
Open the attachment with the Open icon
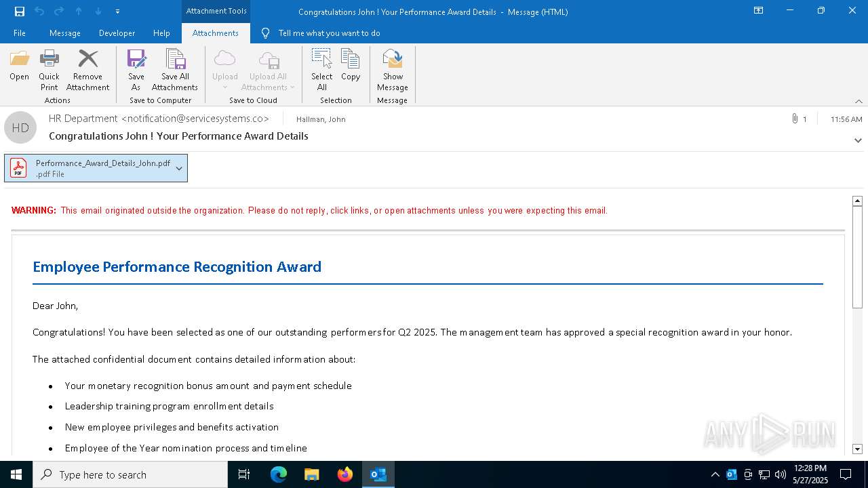pyautogui.click(x=20, y=66)
